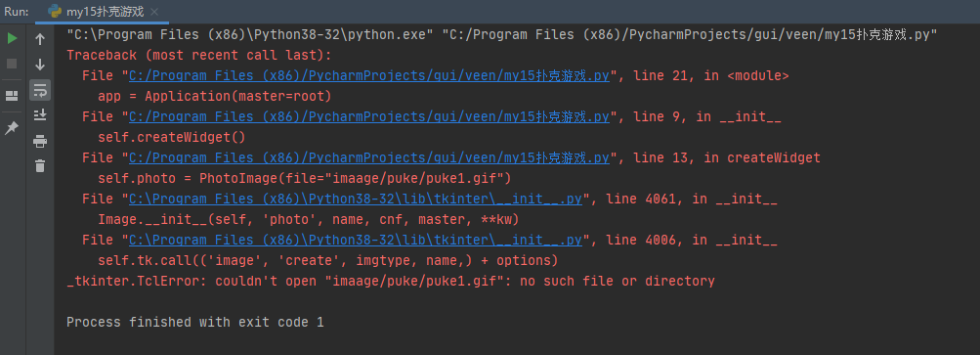
Task: Select the my15扑克游戏 run tab
Action: pos(98,12)
